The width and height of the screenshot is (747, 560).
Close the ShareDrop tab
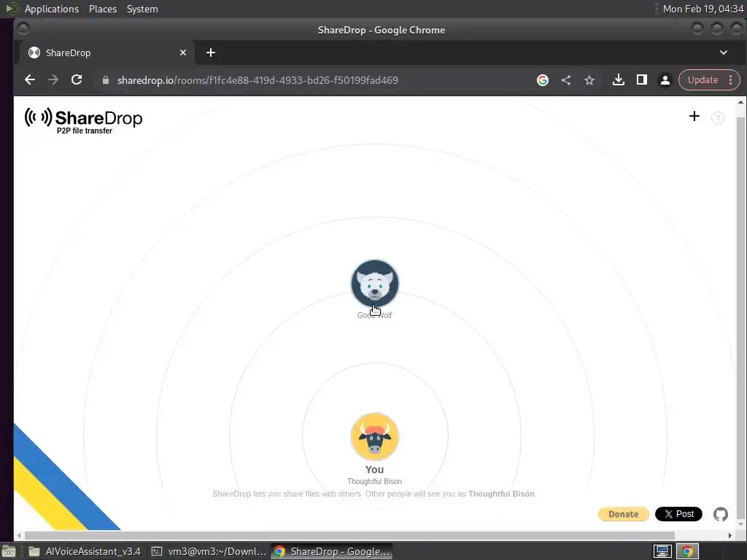click(183, 52)
